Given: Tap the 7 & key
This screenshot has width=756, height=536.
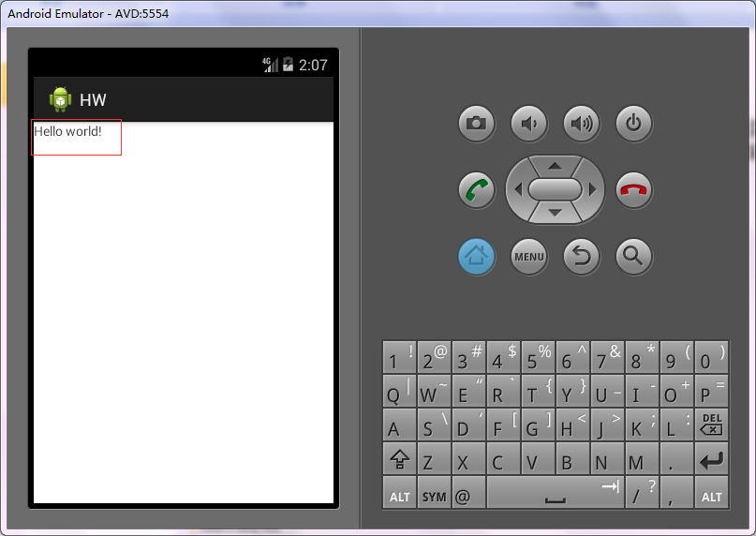Looking at the screenshot, I should click(607, 357).
